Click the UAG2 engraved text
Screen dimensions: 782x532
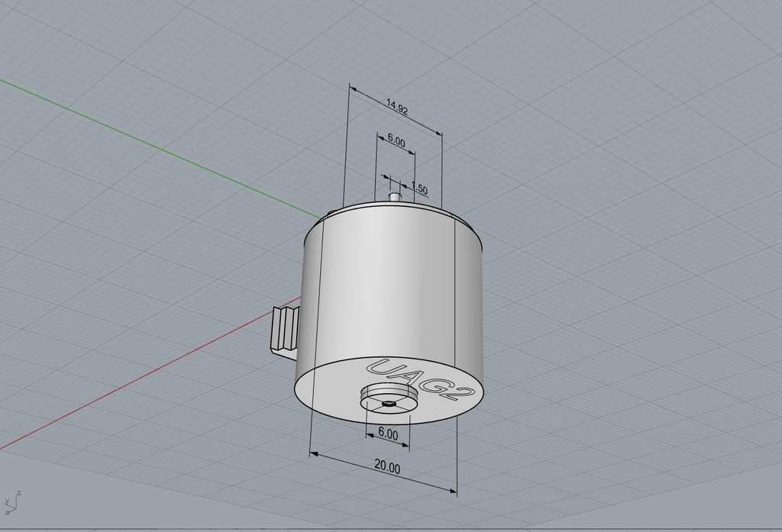(x=420, y=379)
